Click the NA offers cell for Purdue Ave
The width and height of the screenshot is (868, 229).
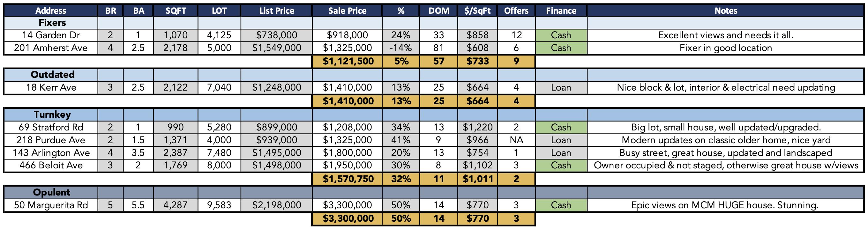point(516,140)
